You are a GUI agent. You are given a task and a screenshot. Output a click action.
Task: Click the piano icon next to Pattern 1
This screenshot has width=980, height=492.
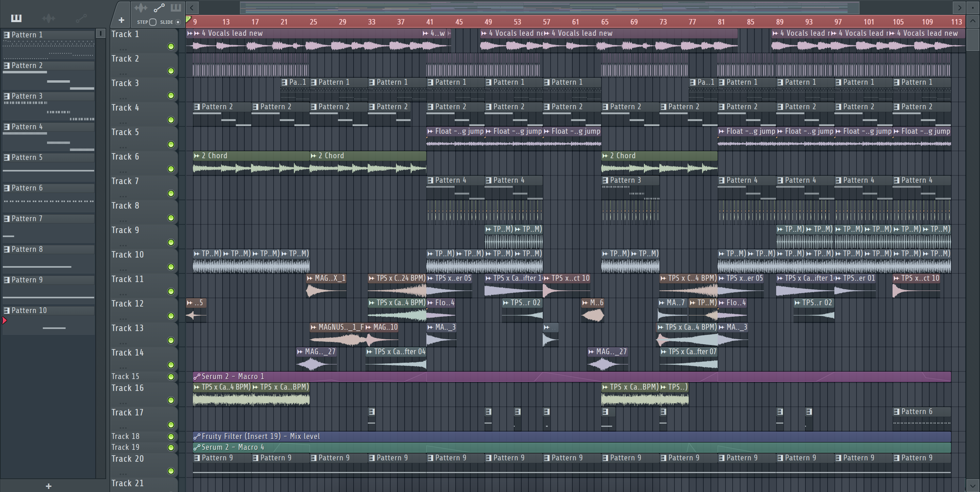coord(6,35)
